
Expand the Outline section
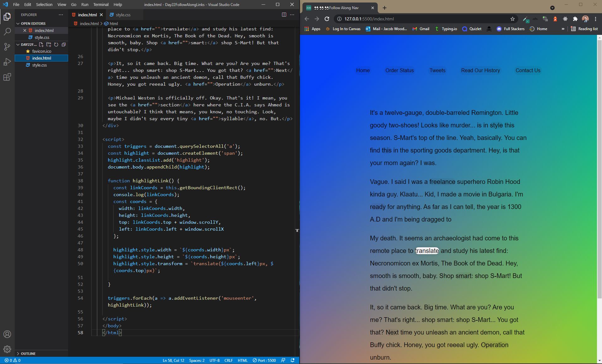[x=28, y=353]
